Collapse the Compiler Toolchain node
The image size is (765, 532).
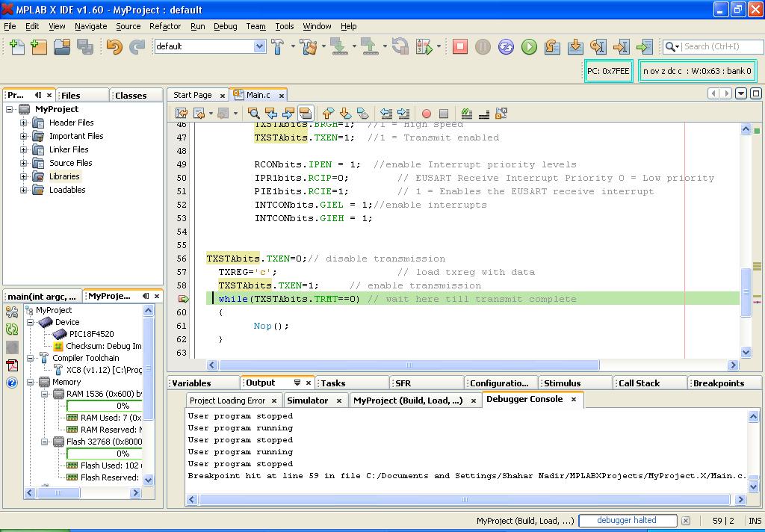(x=30, y=358)
